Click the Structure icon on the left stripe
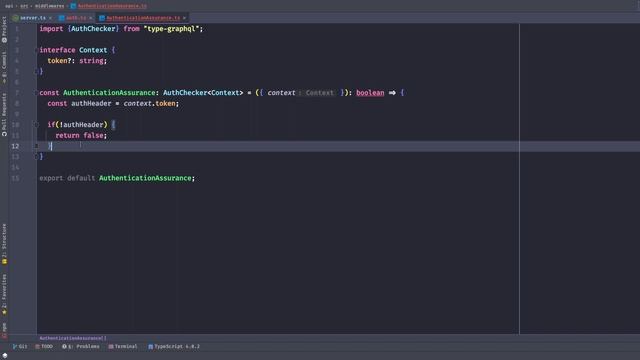This screenshot has height=360, width=640. pyautogui.click(x=4, y=262)
